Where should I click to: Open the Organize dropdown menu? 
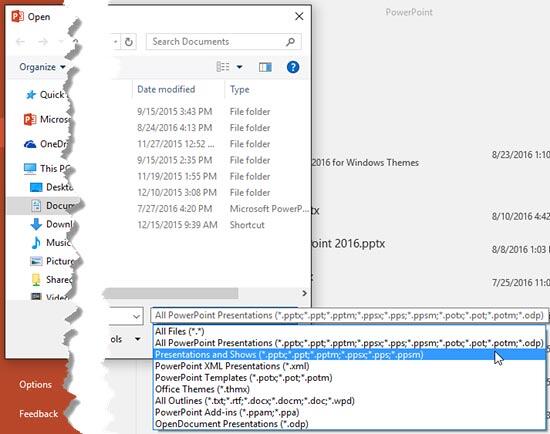pos(42,67)
